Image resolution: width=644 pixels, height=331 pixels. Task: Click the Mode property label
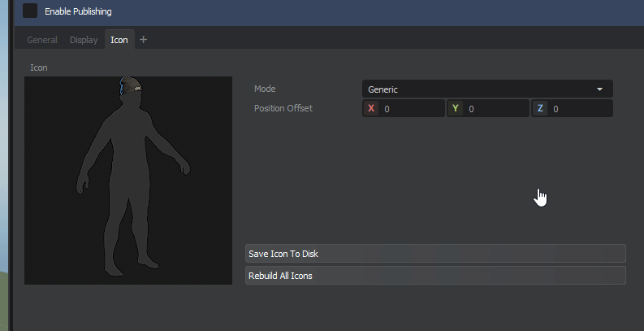pos(265,89)
